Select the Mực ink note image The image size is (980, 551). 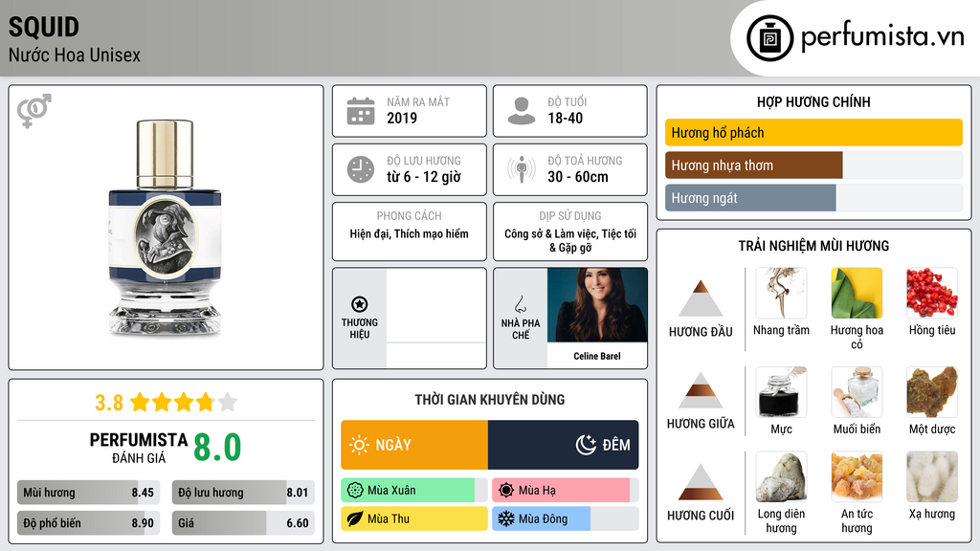pyautogui.click(x=781, y=391)
